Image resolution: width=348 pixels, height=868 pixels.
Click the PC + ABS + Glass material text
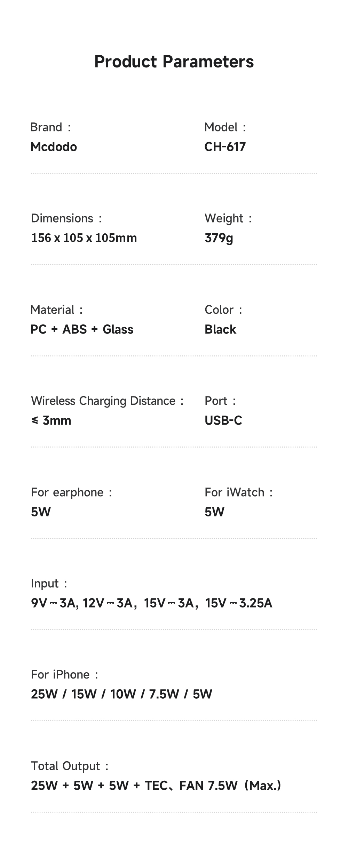(82, 329)
